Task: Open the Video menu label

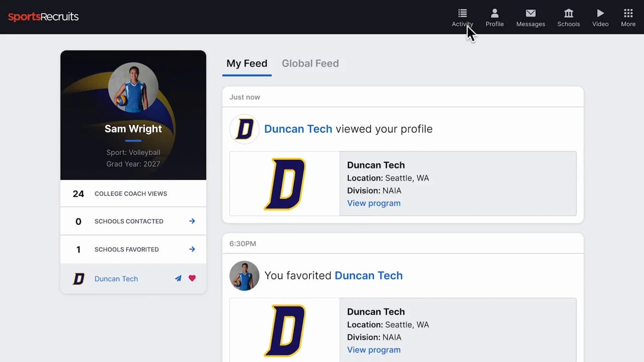Action: click(x=600, y=24)
